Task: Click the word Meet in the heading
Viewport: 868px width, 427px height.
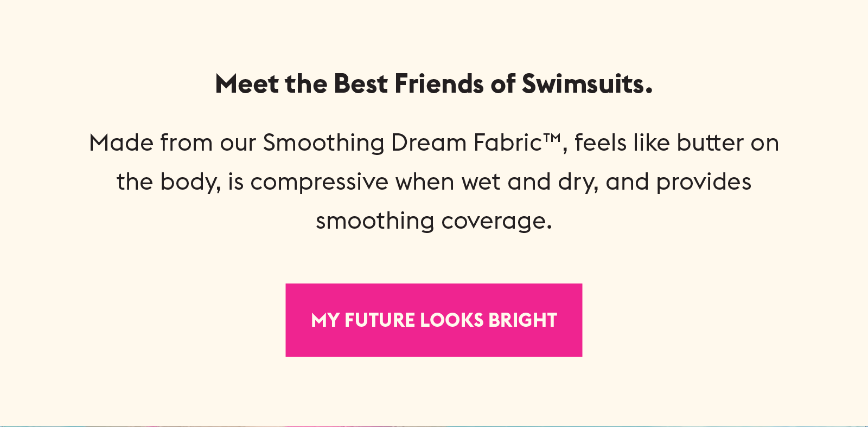Action: (247, 84)
